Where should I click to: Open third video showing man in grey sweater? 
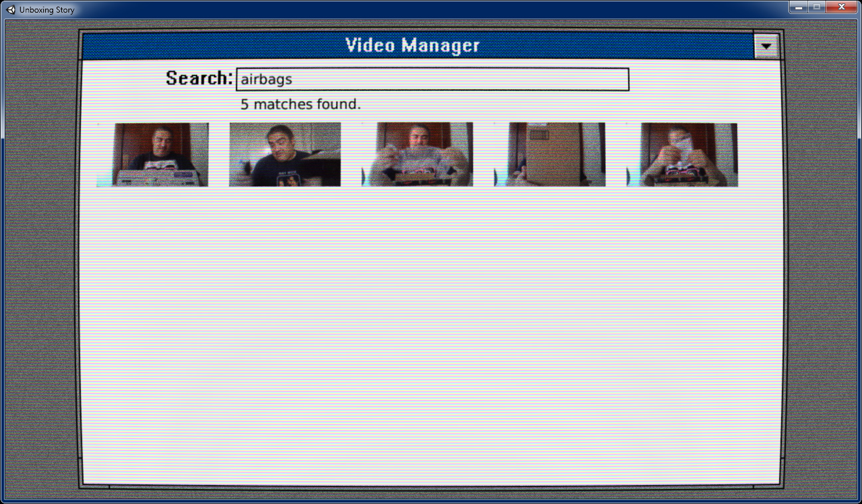pos(417,154)
